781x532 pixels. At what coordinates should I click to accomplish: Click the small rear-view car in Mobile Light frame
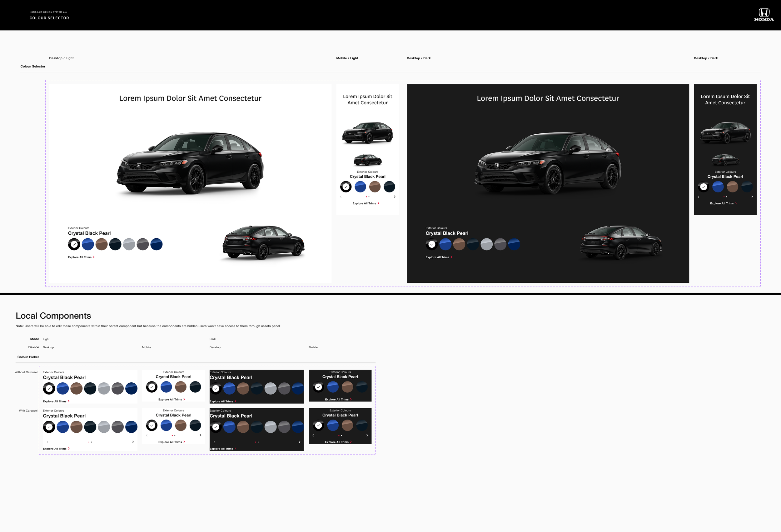(x=368, y=160)
